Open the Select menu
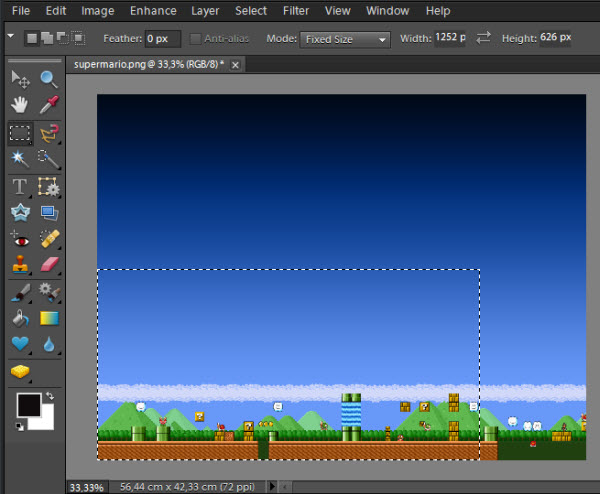This screenshot has height=494, width=600. tap(251, 11)
